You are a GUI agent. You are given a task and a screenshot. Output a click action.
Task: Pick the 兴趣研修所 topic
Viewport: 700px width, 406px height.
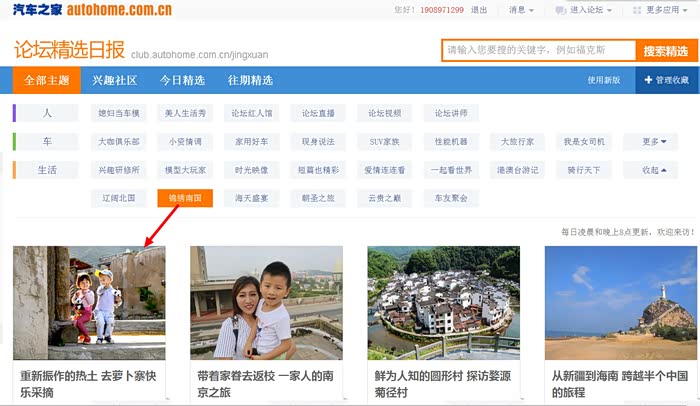coord(119,170)
